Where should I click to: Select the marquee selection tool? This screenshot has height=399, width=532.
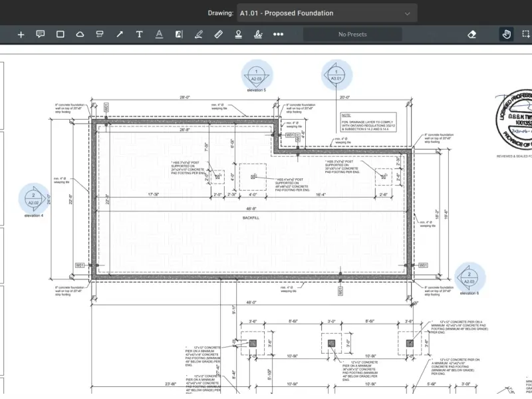[526, 35]
